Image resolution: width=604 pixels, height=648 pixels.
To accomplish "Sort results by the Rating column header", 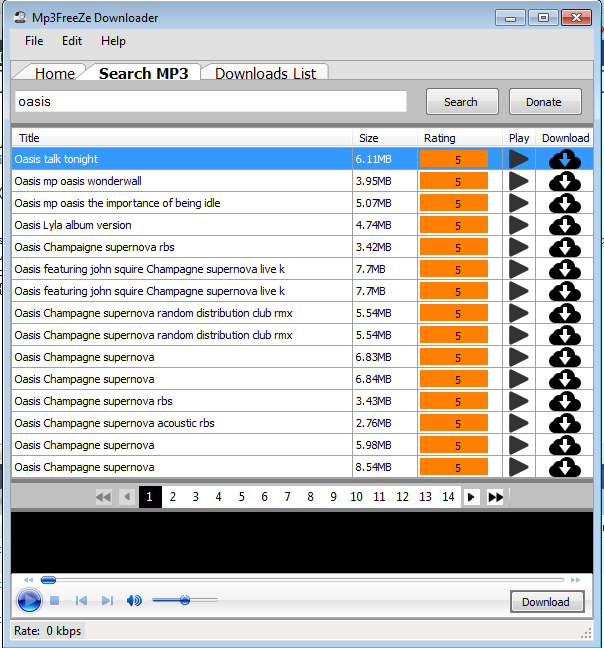I will click(x=459, y=138).
